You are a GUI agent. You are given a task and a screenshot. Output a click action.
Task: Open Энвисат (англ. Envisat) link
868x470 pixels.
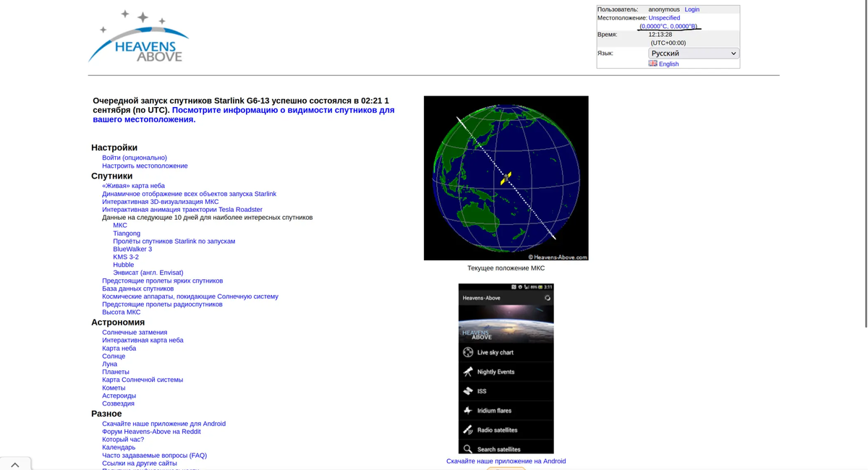(148, 273)
